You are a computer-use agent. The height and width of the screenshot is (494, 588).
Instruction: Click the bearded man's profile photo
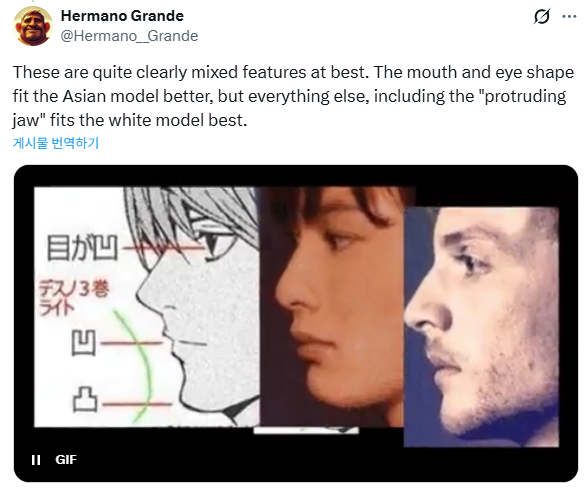click(481, 327)
